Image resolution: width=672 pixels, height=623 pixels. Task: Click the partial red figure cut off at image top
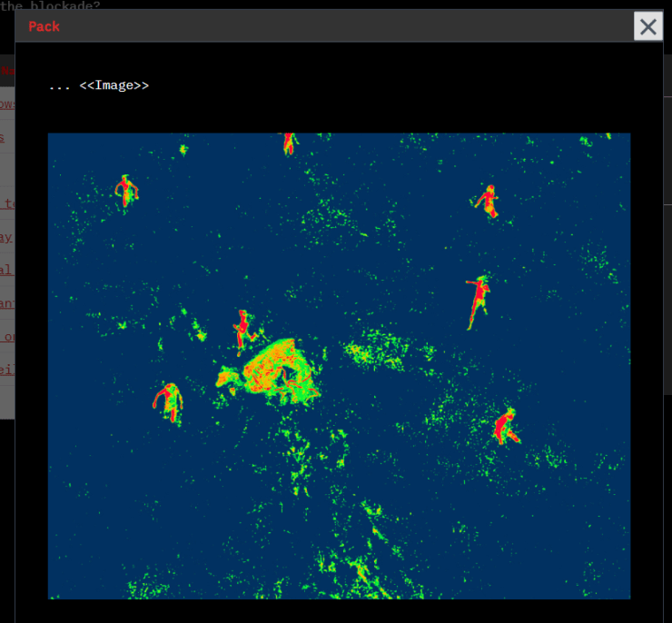289,142
